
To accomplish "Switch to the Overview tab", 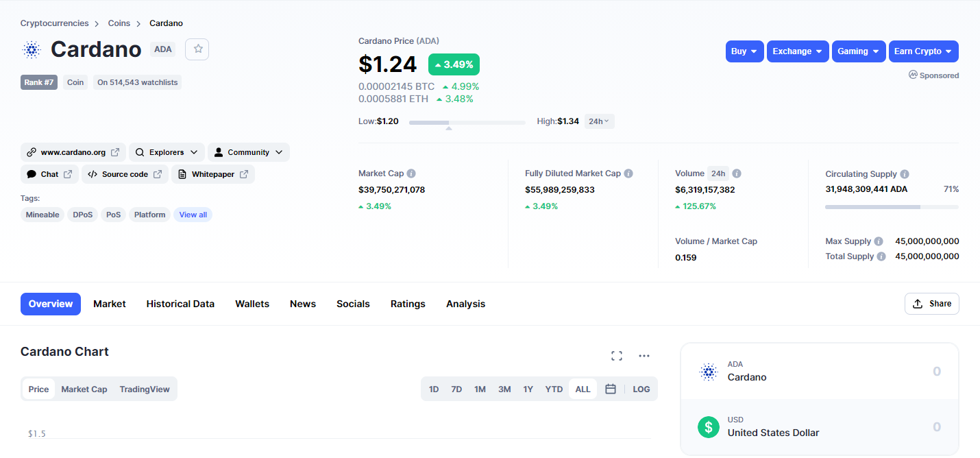I will (51, 304).
